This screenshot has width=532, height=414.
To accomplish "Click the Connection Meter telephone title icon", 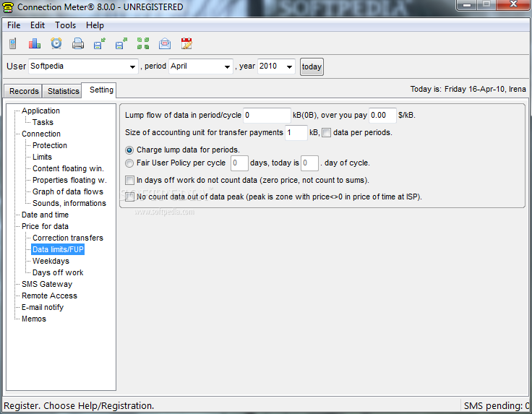I will [8, 7].
